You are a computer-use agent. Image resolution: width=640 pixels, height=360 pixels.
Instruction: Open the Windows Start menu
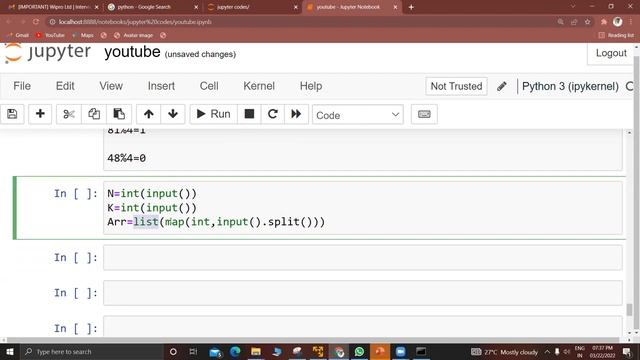click(9, 351)
